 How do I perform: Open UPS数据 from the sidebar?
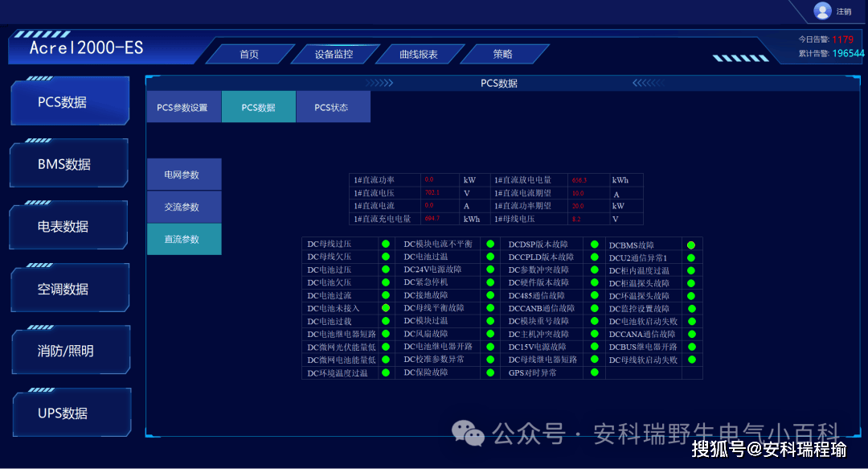(72, 413)
